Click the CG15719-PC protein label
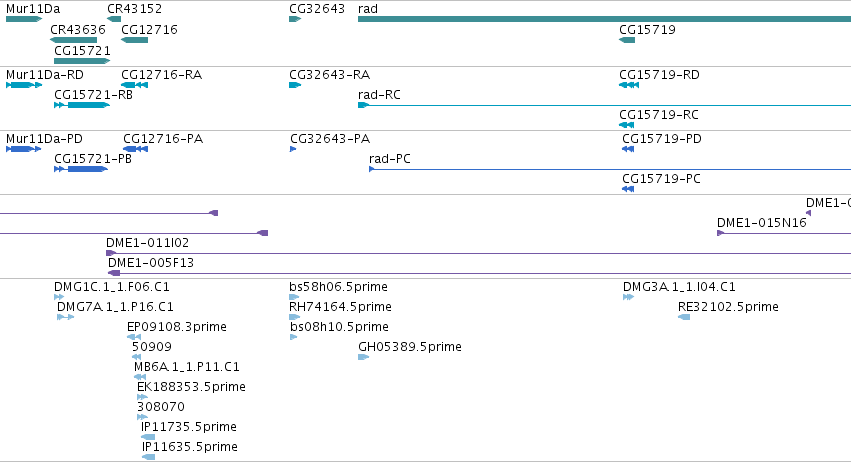This screenshot has height=462, width=851. (661, 179)
